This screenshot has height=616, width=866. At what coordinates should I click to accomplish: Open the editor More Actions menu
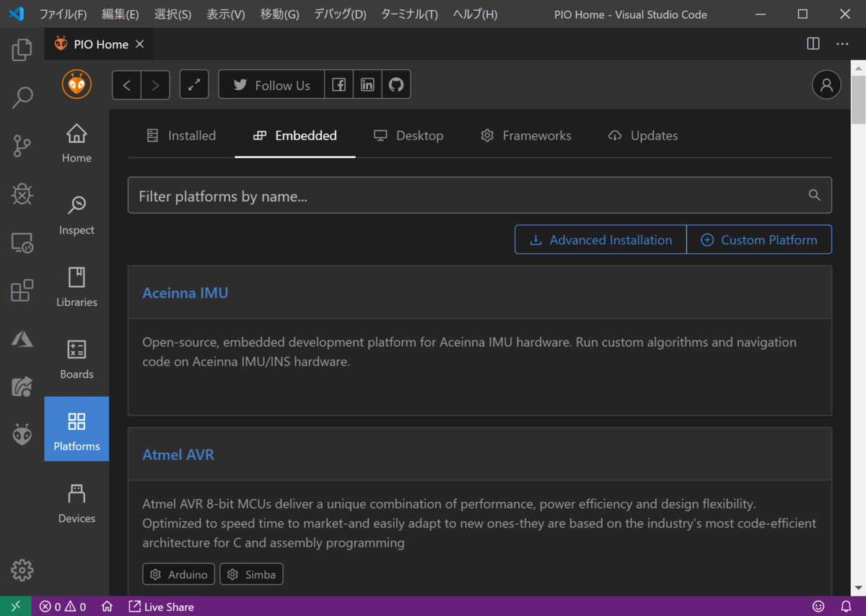tap(842, 44)
